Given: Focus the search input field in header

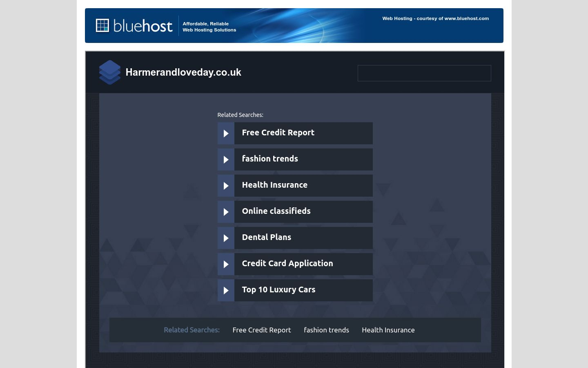Looking at the screenshot, I should point(424,73).
